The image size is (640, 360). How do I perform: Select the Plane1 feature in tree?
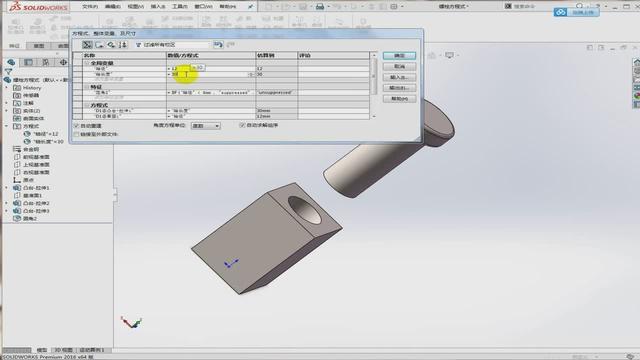[28, 196]
